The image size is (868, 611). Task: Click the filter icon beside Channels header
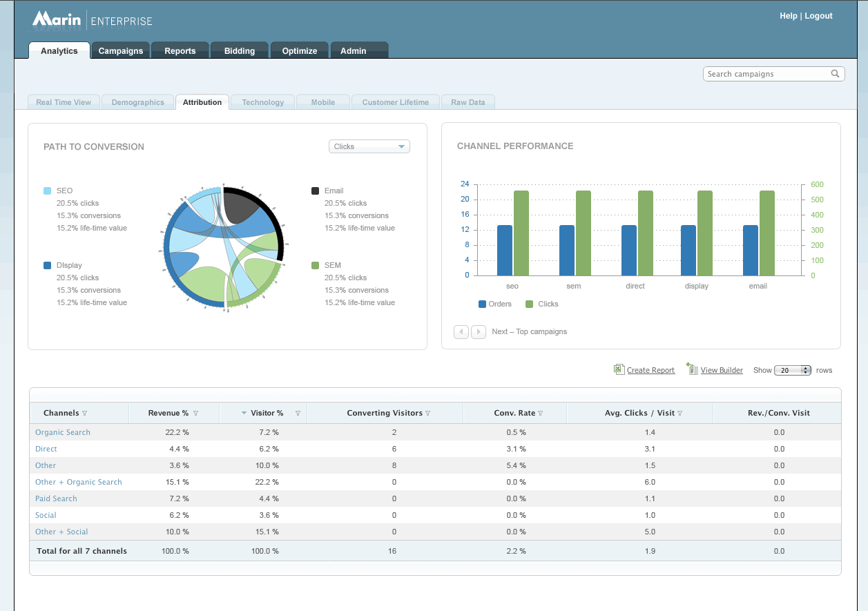tap(85, 414)
